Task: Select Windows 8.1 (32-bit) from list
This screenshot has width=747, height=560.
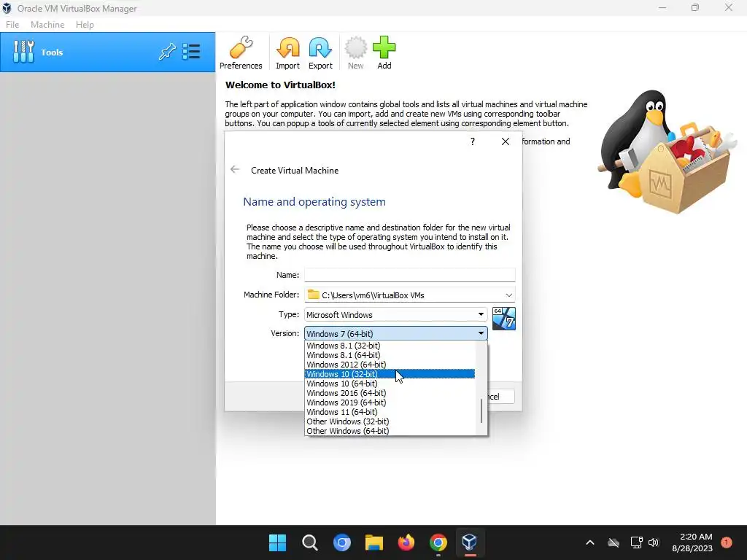Action: [390, 346]
